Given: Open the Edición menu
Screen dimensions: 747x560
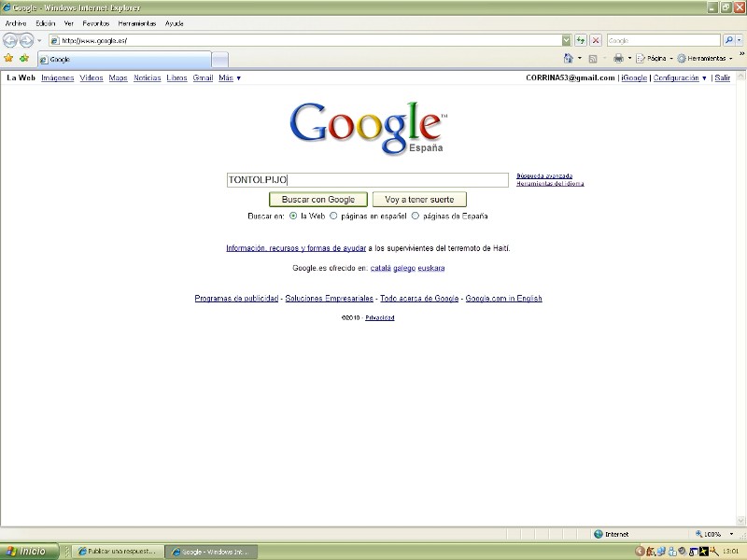Looking at the screenshot, I should (45, 23).
